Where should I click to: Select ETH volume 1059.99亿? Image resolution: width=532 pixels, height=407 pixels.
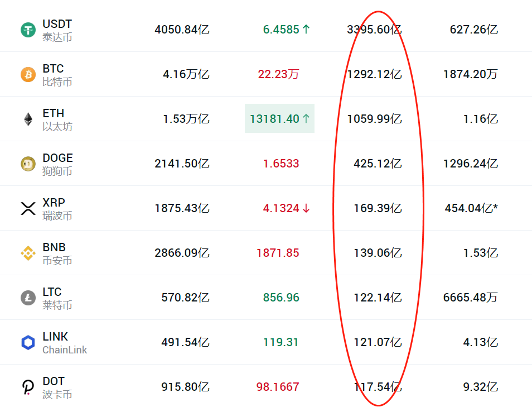click(375, 119)
